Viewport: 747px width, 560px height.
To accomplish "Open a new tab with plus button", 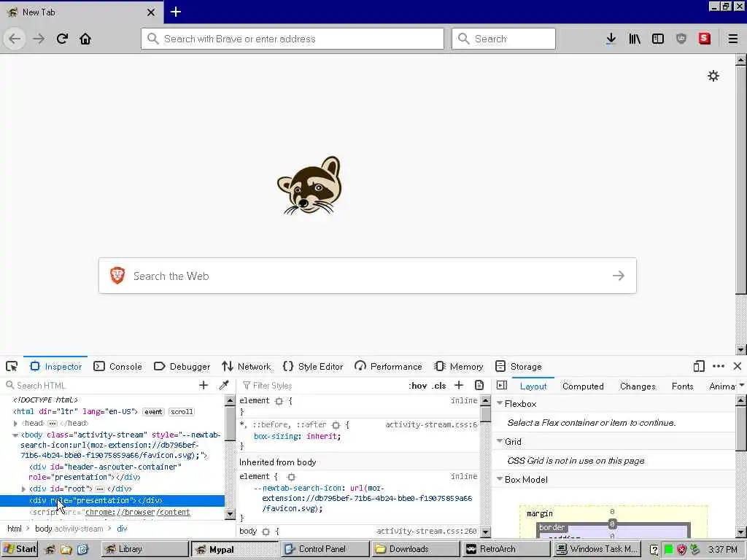I will [x=176, y=12].
